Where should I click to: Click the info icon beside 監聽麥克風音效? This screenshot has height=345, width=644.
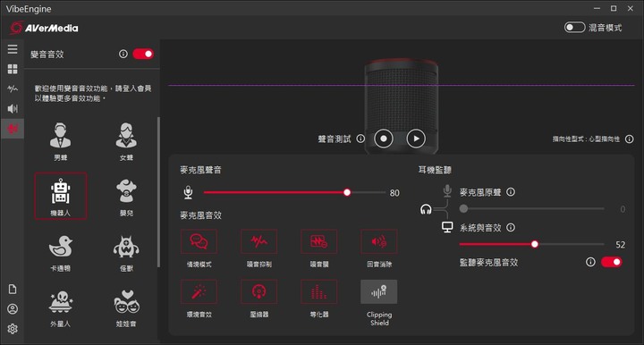tap(590, 262)
